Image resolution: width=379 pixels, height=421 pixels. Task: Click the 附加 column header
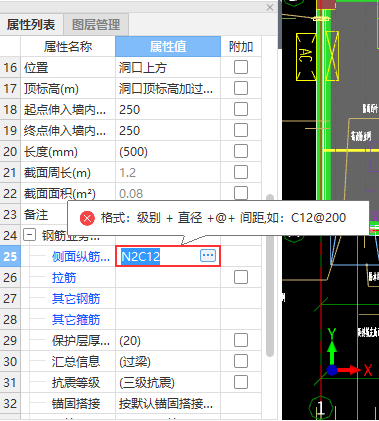click(x=241, y=47)
